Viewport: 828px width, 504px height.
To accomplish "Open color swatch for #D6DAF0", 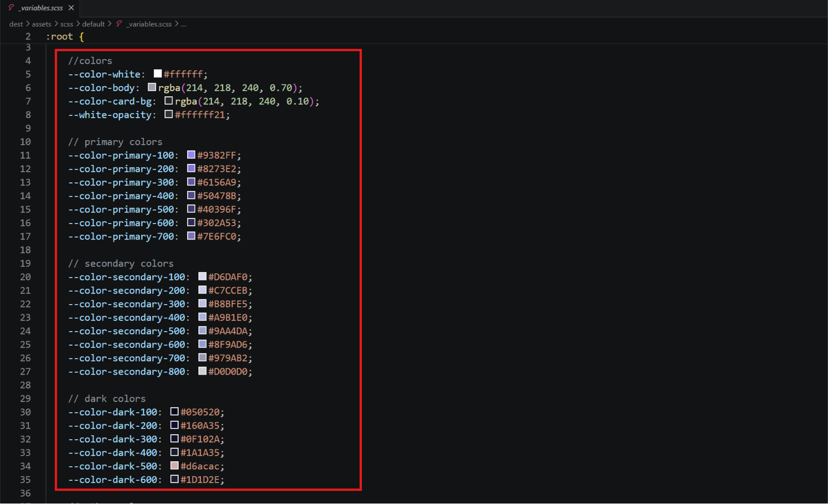I will [202, 276].
